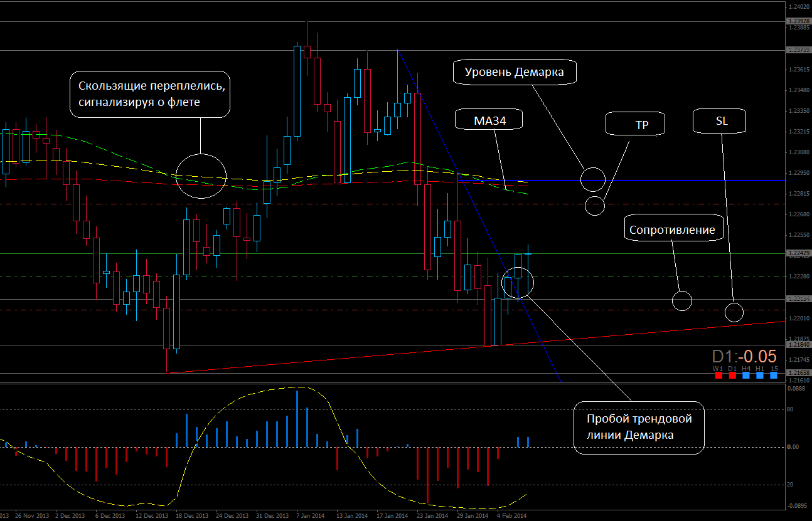Click the 2 Dec 2013 date label

(x=70, y=516)
